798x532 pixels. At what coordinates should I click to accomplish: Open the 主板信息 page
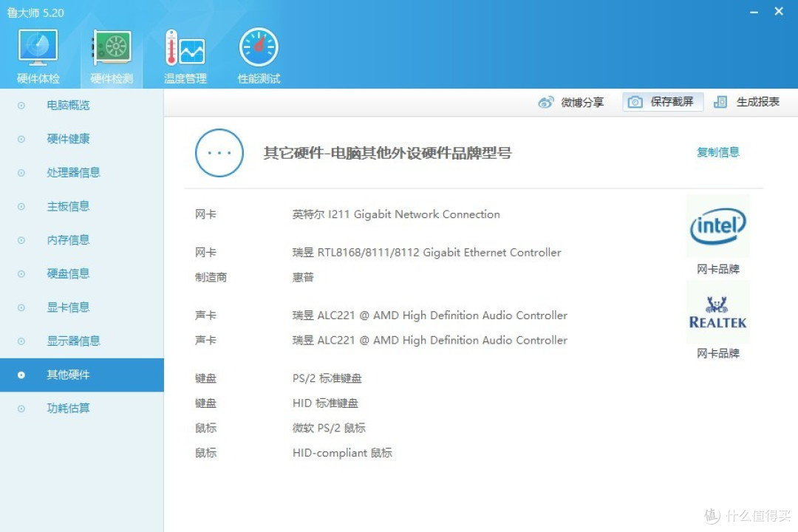(x=69, y=206)
